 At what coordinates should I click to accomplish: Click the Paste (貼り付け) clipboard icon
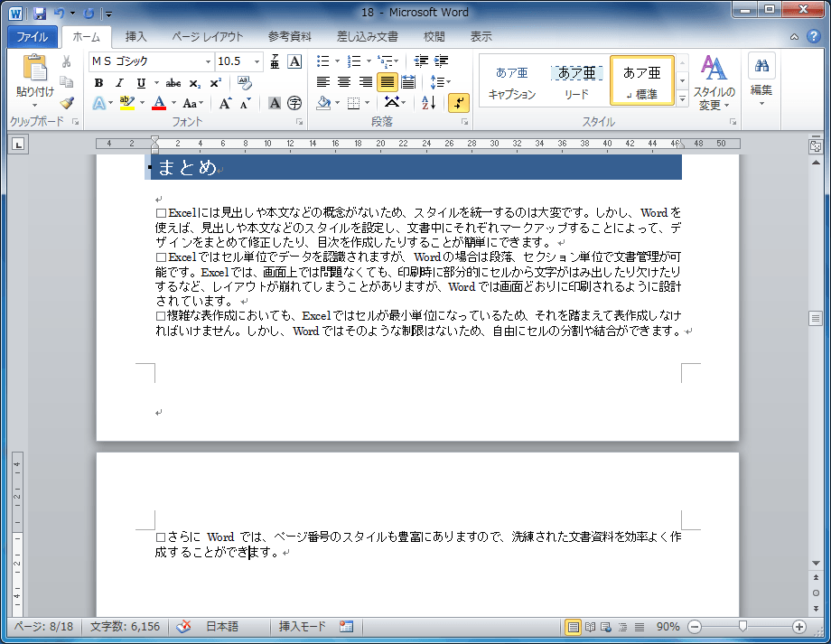pyautogui.click(x=35, y=69)
